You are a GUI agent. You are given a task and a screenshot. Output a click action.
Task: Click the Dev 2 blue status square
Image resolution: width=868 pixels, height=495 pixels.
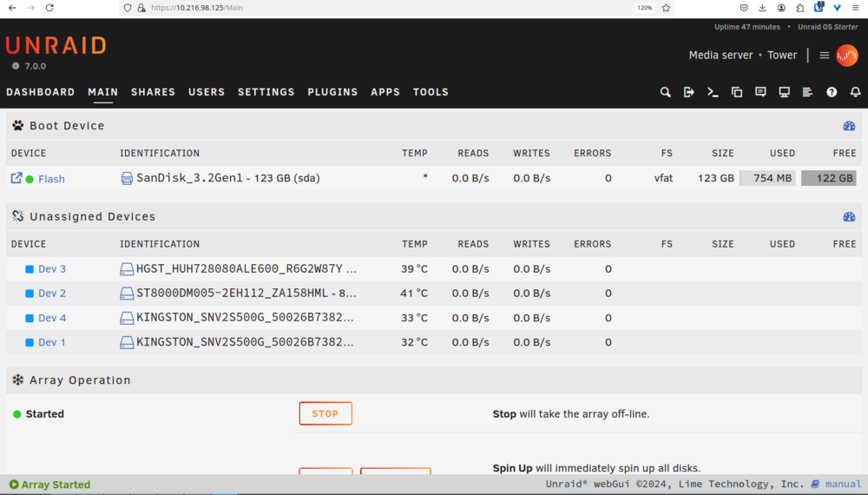(x=30, y=294)
